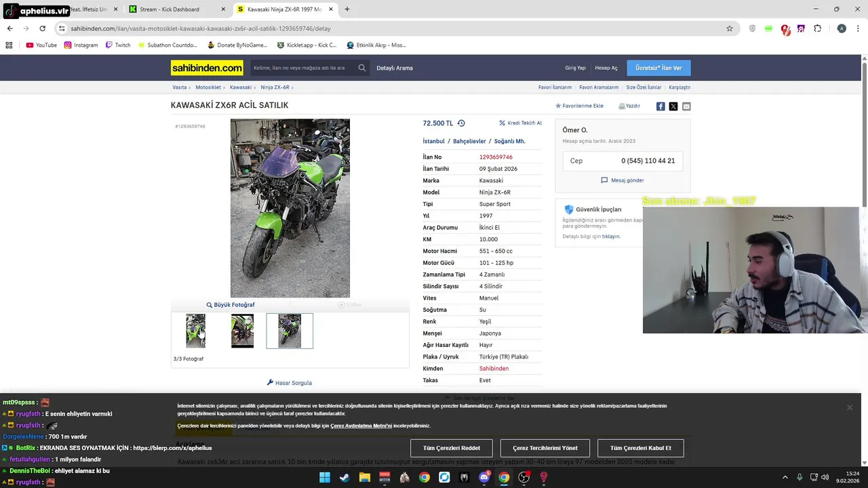Reload the page
This screenshot has width=868, height=488.
coord(42,28)
